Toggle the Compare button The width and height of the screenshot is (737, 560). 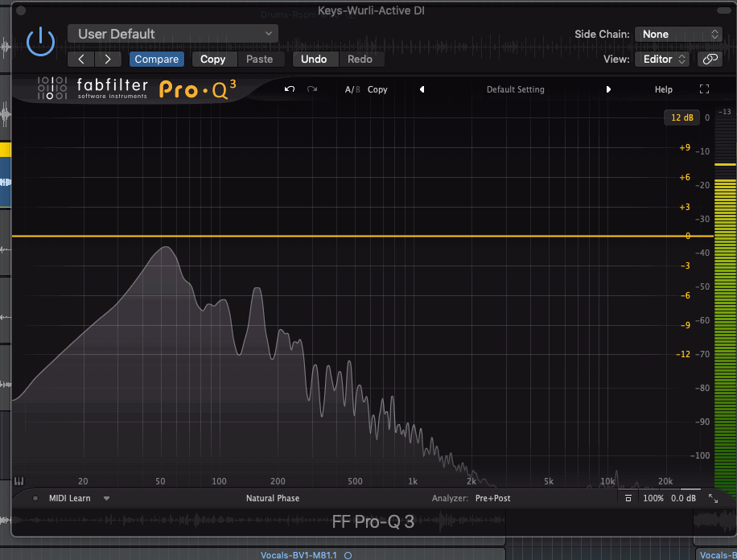(157, 60)
